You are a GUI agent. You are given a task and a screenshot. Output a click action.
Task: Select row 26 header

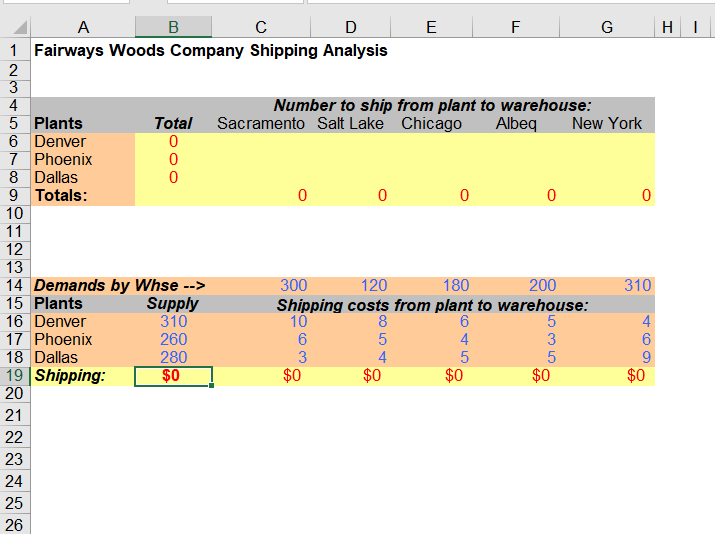(x=15, y=524)
